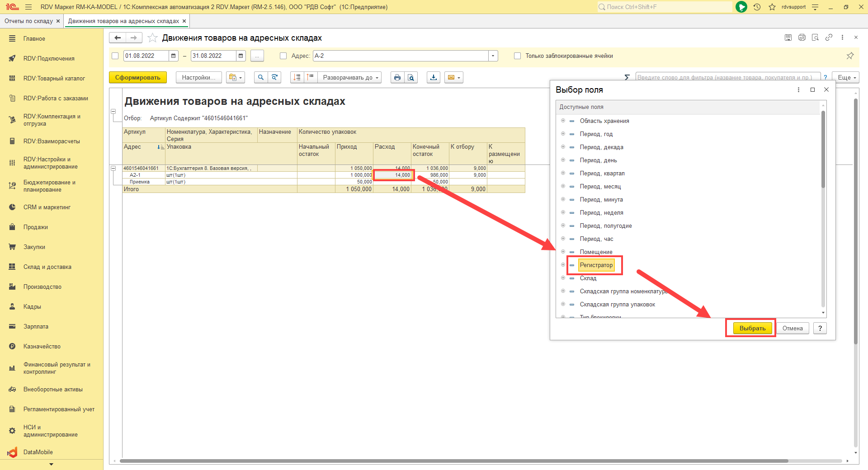Image resolution: width=868 pixels, height=470 pixels.
Task: Click the Выбрать button
Action: [x=752, y=329]
